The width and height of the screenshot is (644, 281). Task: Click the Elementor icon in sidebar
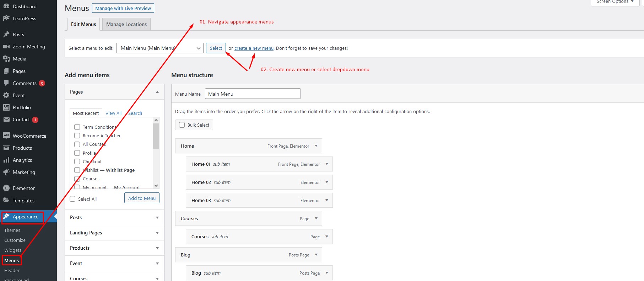click(x=6, y=188)
